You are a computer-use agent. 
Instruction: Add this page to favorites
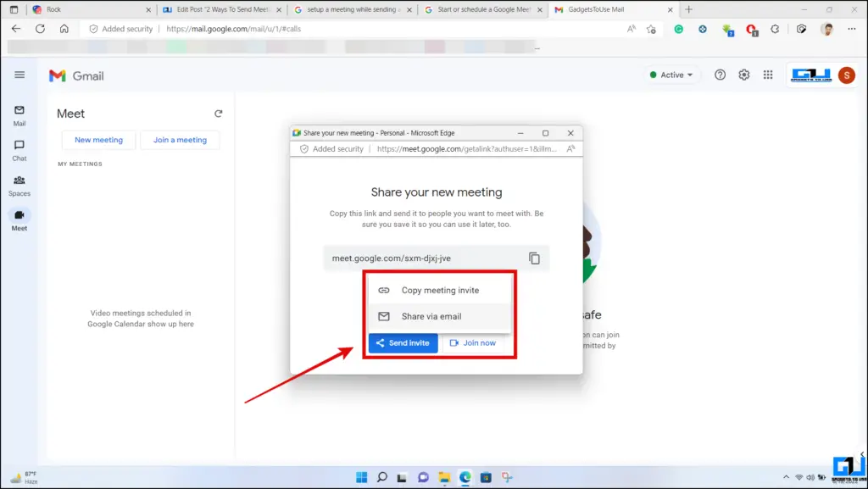[651, 29]
